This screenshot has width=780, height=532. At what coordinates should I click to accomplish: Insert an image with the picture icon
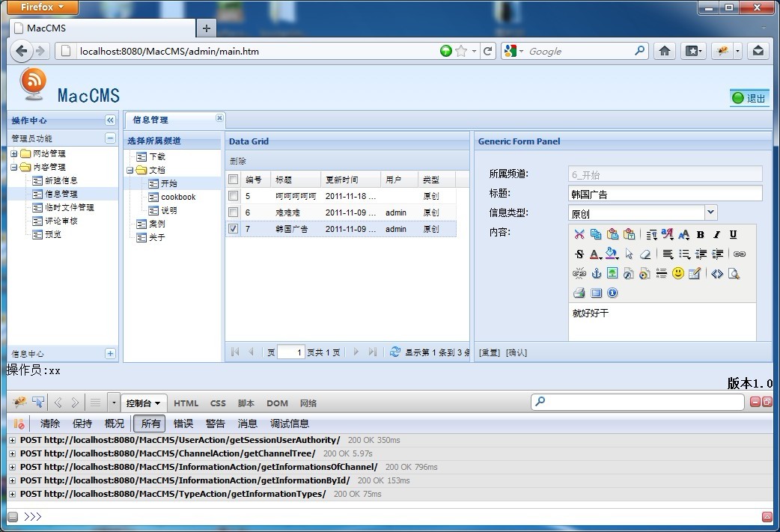[x=612, y=273]
